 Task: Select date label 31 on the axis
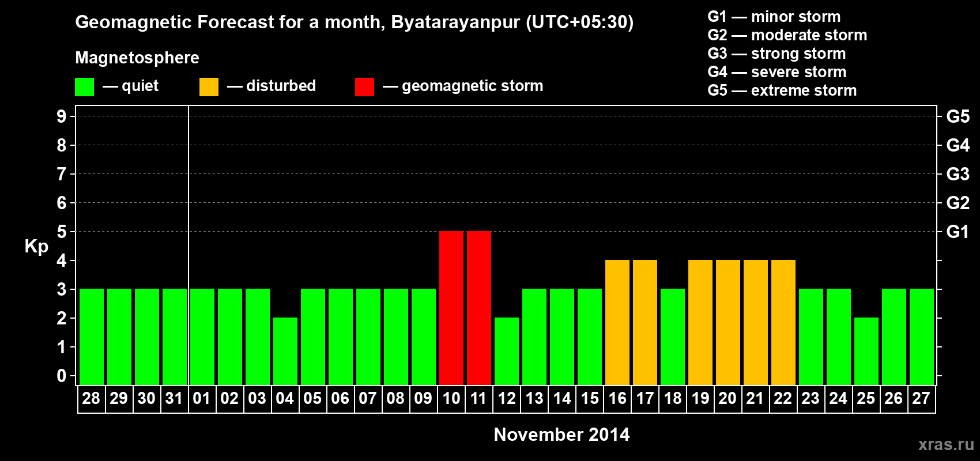pyautogui.click(x=174, y=398)
